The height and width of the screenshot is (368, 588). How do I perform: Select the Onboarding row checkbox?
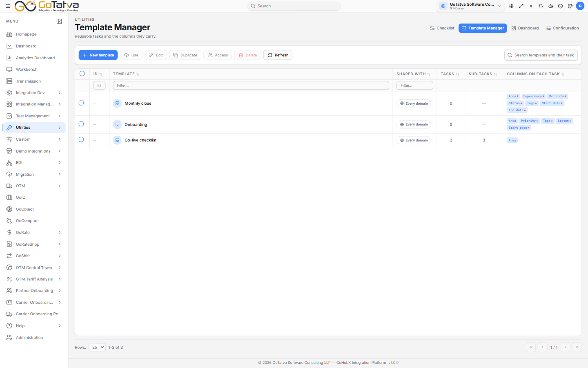81,124
